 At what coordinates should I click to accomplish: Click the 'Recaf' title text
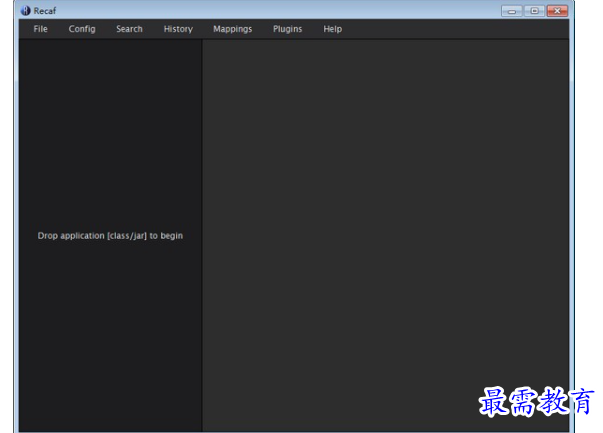pos(44,10)
